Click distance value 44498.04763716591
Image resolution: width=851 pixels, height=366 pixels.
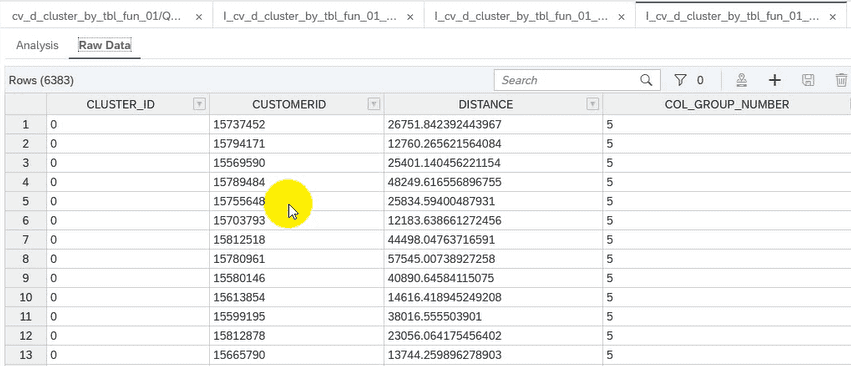click(441, 239)
